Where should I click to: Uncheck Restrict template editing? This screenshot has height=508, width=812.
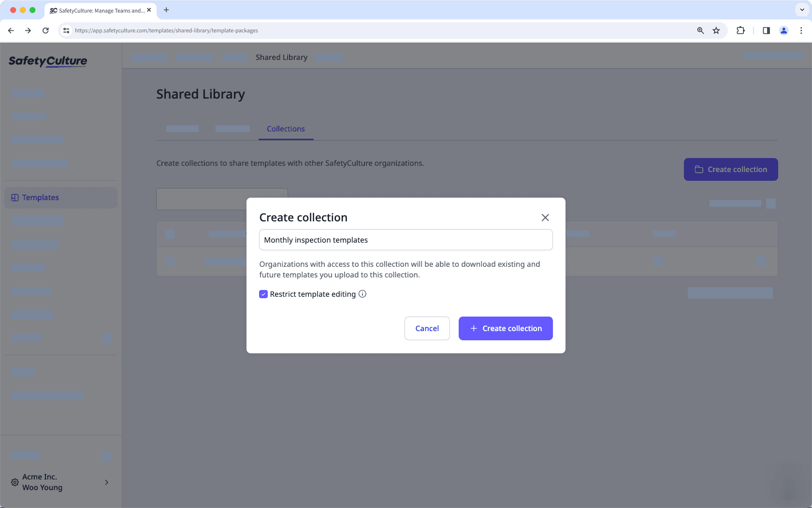pyautogui.click(x=263, y=294)
